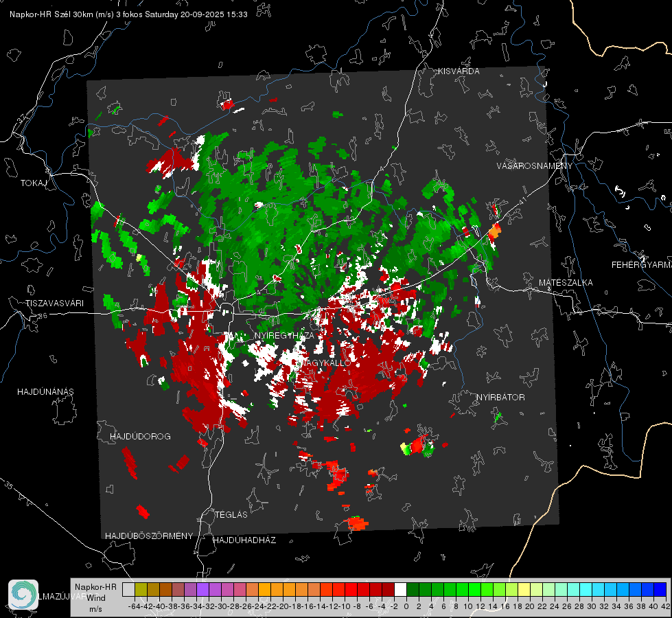Image resolution: width=672 pixels, height=618 pixels.
Task: Click the 42 value at legend end
Action: click(x=665, y=606)
